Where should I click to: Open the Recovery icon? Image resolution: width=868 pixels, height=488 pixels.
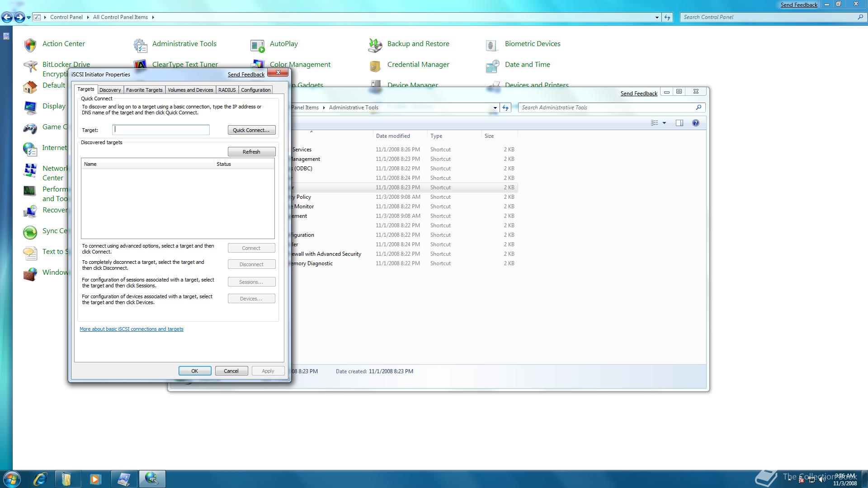pyautogui.click(x=30, y=211)
